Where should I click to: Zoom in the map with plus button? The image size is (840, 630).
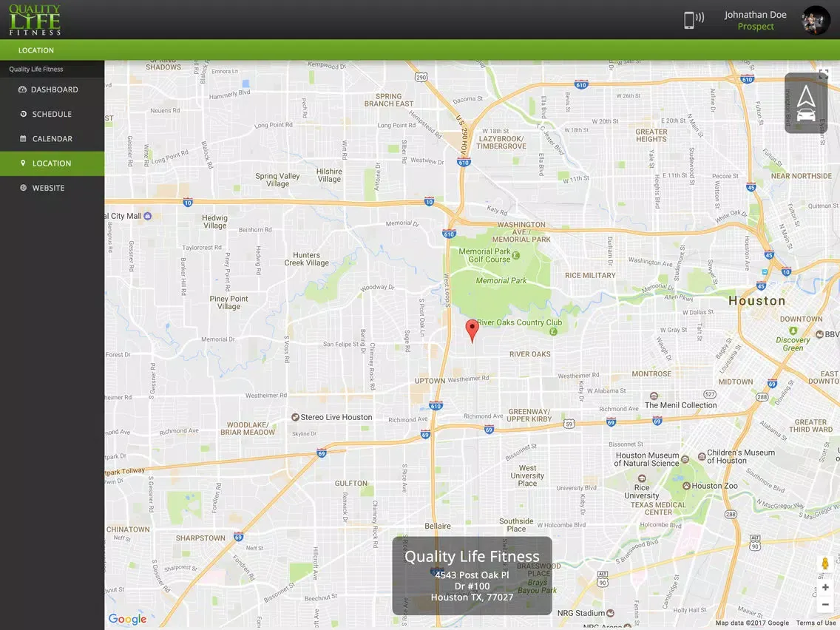point(825,588)
